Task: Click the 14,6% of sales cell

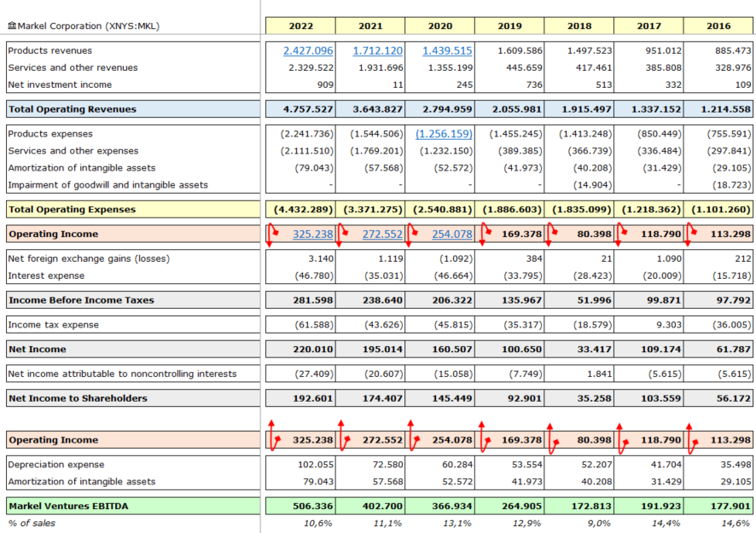Action: [x=736, y=524]
